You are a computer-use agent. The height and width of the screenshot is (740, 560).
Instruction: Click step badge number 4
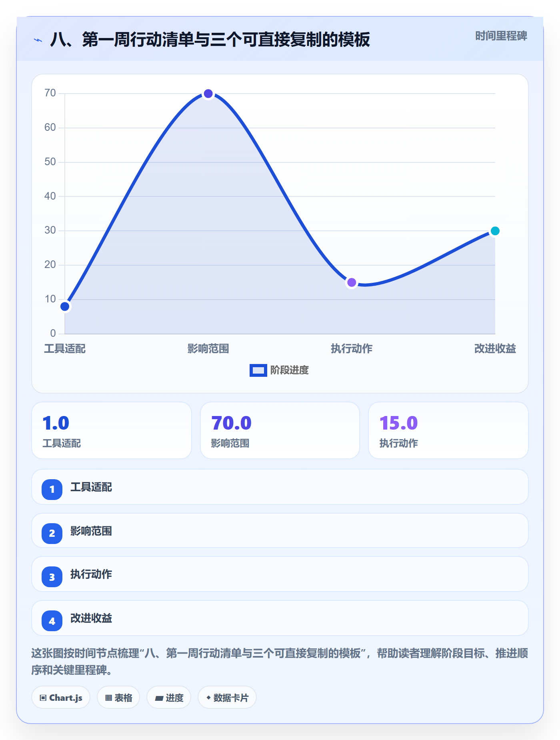click(x=52, y=621)
